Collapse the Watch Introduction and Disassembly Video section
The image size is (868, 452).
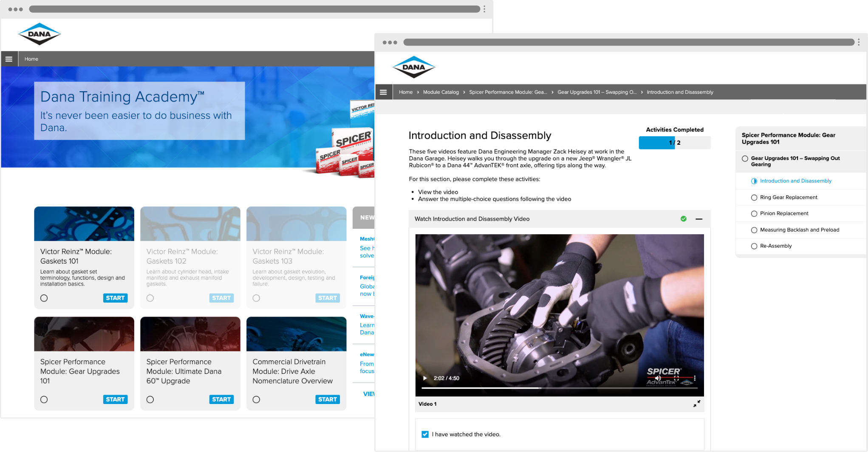click(x=699, y=219)
